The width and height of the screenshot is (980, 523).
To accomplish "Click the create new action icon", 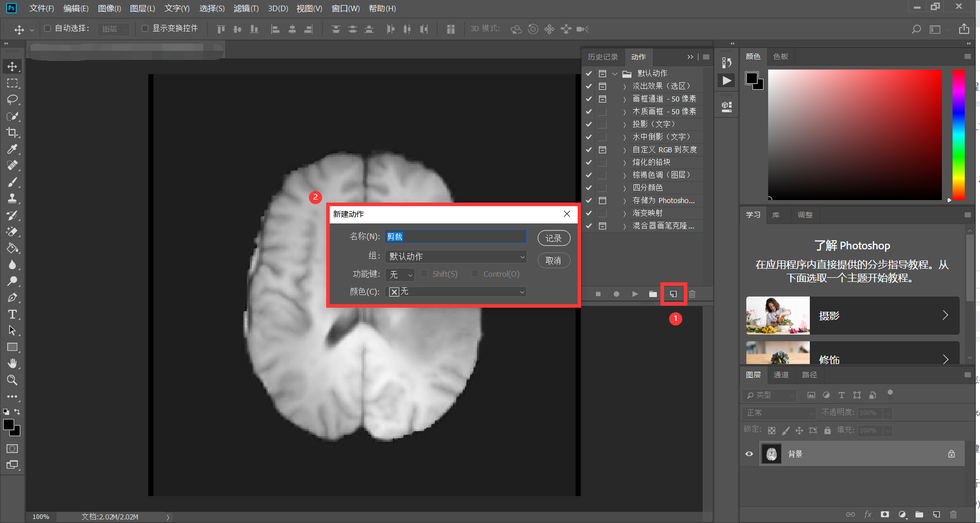I will point(673,294).
